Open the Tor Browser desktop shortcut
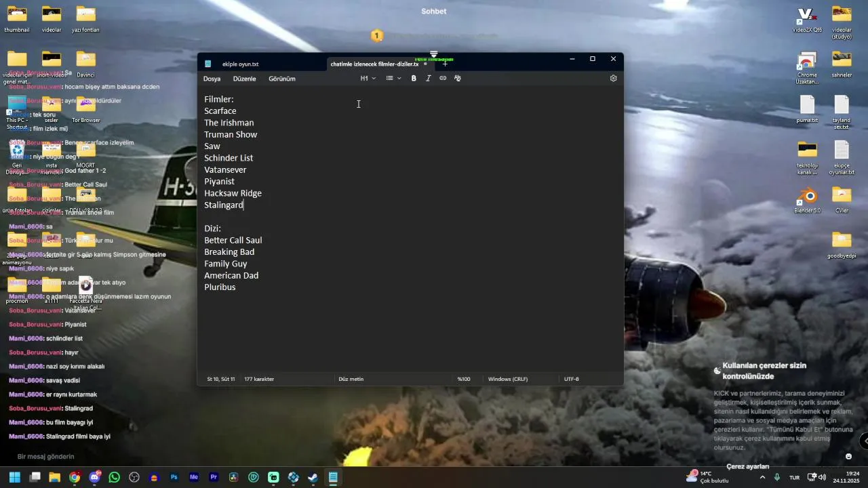Viewport: 868px width, 488px height. click(86, 110)
